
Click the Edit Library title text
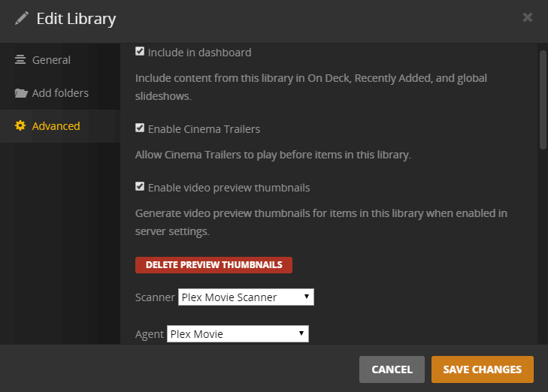76,19
